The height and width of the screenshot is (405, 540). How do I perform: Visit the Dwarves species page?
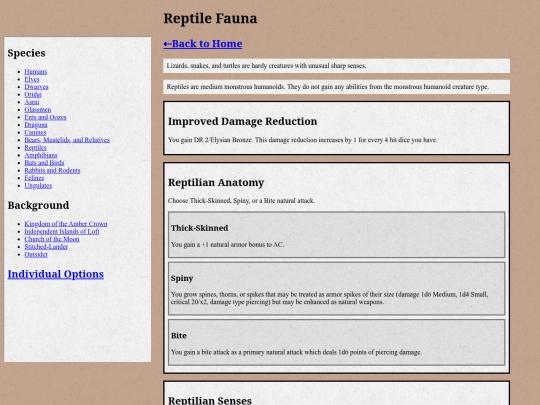point(36,87)
